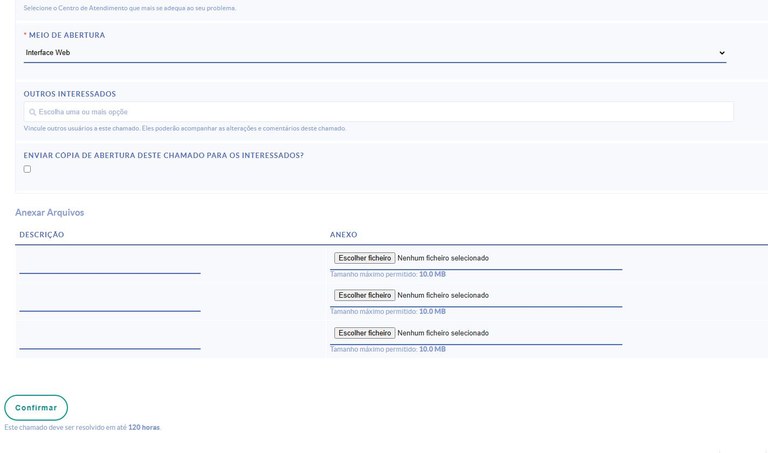Focus the 'Escolha uma ou mais opção' field
The width and height of the screenshot is (768, 453).
tap(380, 112)
